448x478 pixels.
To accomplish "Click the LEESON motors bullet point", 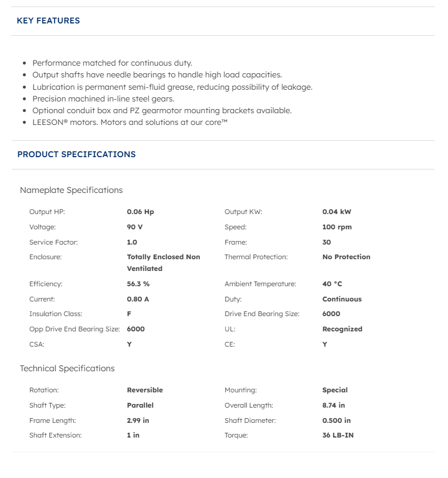I will (130, 122).
